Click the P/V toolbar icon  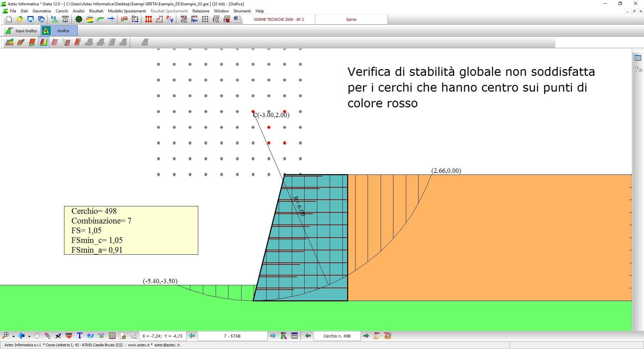coord(170,19)
